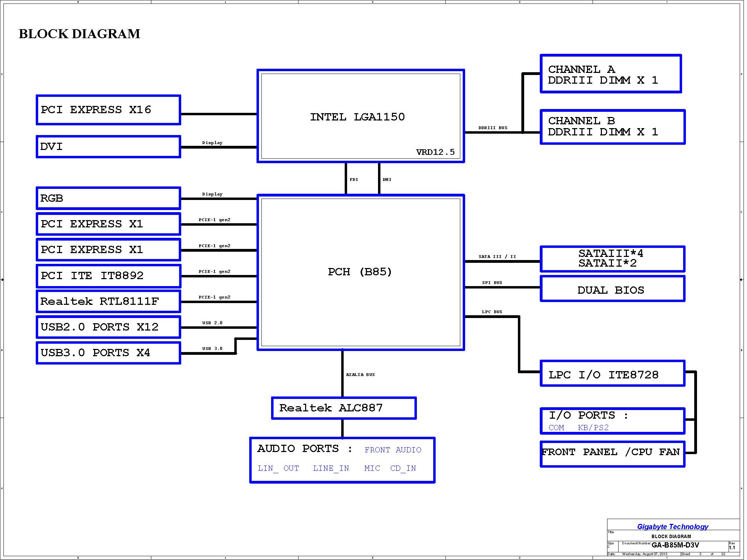Click the RGB output block
The image size is (747, 560).
(x=108, y=198)
